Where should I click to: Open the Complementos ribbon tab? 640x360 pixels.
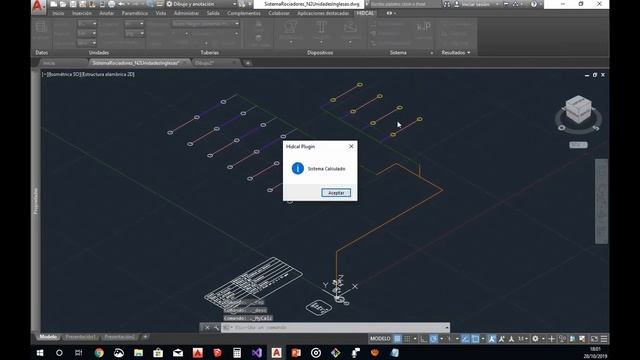(x=244, y=13)
